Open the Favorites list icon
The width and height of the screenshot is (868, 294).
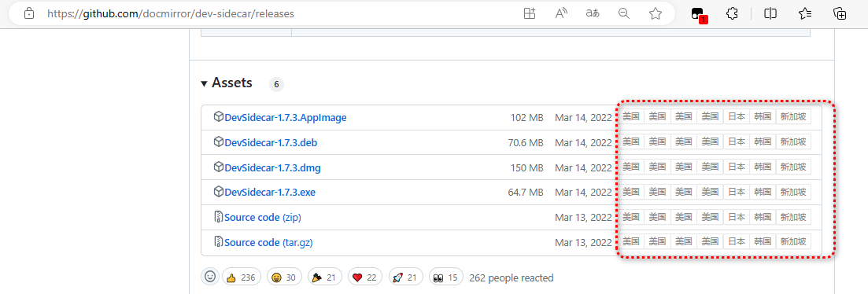(805, 14)
